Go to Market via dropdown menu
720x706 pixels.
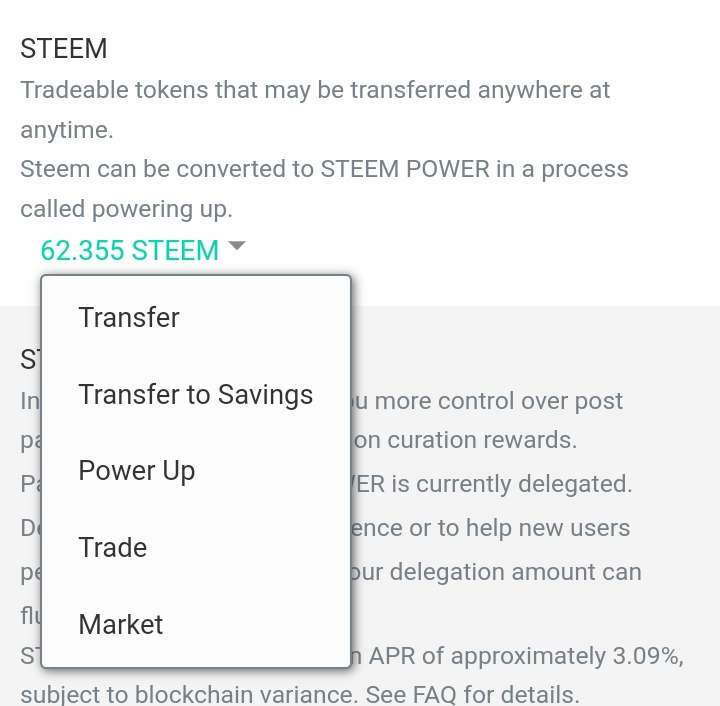click(x=121, y=624)
